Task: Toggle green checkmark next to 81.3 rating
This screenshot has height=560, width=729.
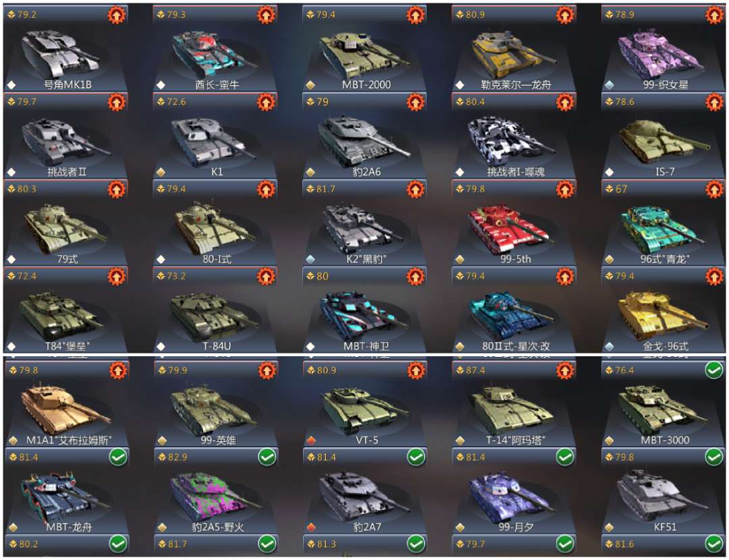Action: [416, 544]
